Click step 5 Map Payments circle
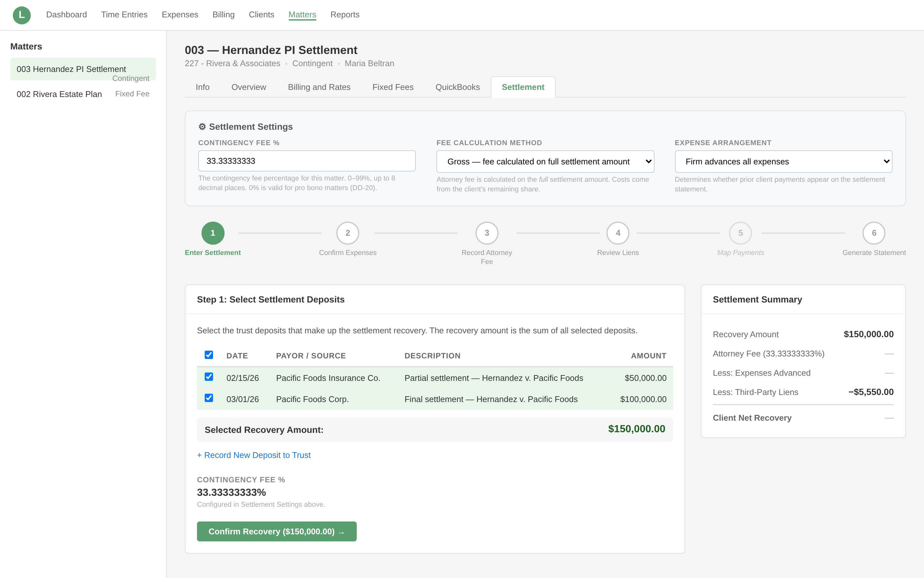The height and width of the screenshot is (578, 924). point(740,233)
